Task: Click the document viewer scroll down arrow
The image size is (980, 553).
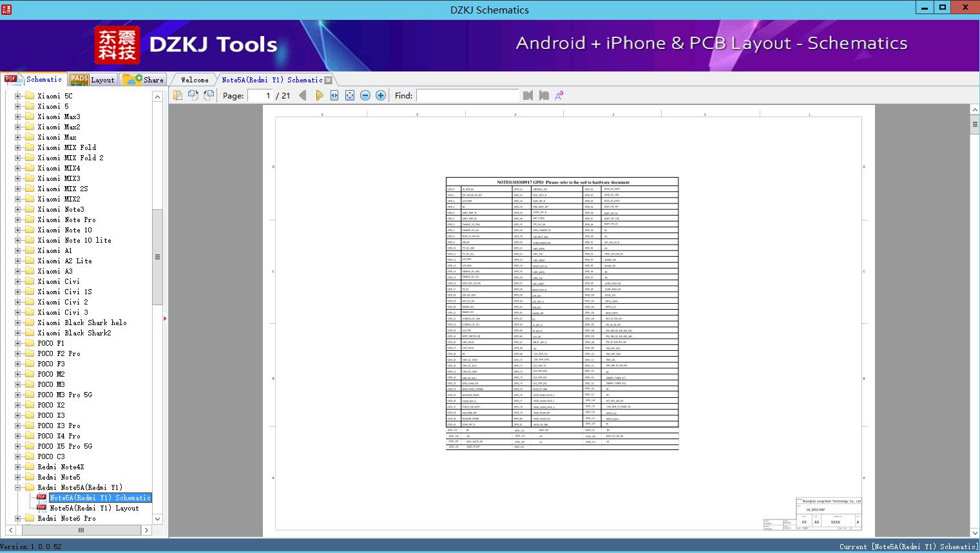Action: tap(975, 532)
